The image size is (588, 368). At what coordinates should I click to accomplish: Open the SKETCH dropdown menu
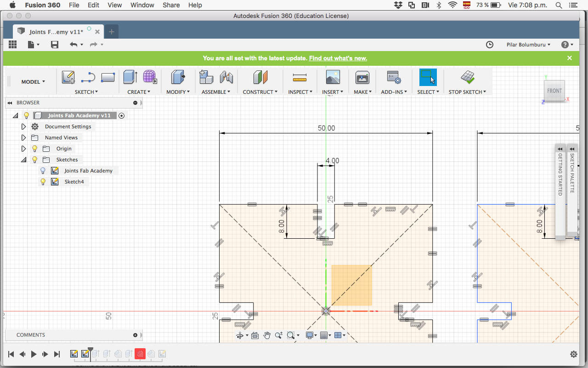(86, 92)
